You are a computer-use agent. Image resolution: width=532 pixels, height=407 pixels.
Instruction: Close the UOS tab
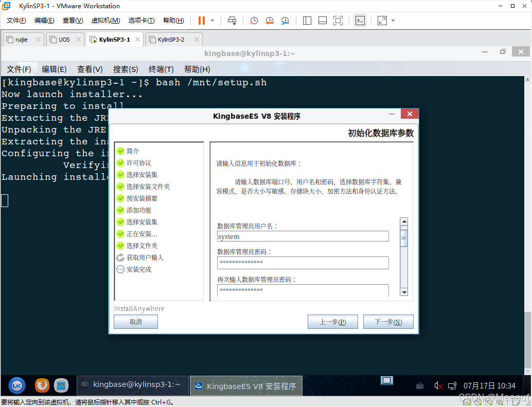78,39
